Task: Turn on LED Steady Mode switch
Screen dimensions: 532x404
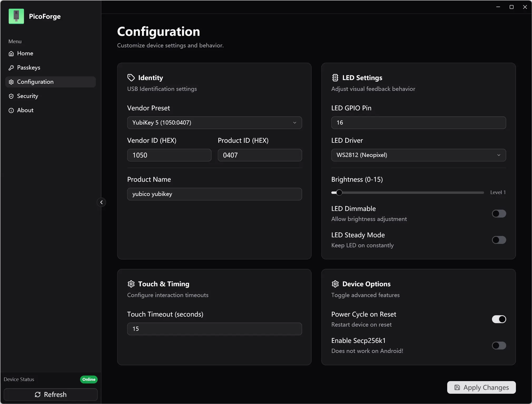Action: [x=499, y=240]
